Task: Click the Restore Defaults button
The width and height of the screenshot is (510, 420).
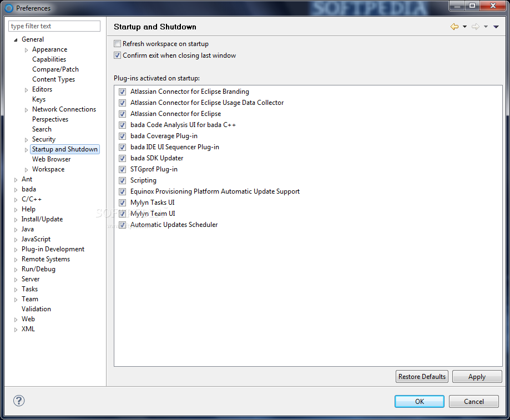Action: click(x=422, y=376)
